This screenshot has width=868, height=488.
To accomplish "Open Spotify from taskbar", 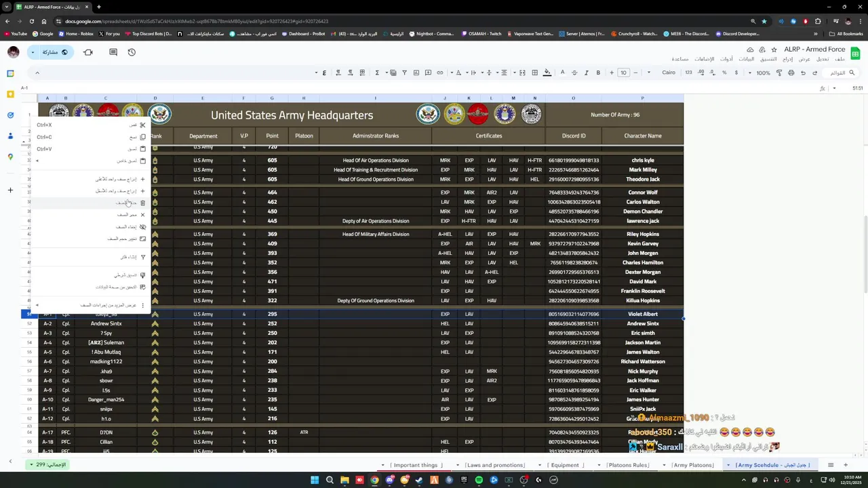I will [x=479, y=480].
